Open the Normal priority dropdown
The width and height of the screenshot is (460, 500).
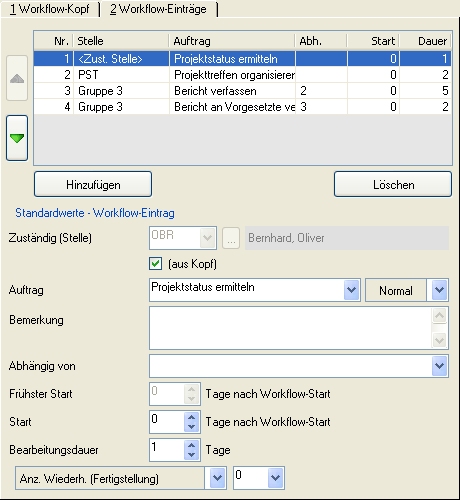pos(439,290)
